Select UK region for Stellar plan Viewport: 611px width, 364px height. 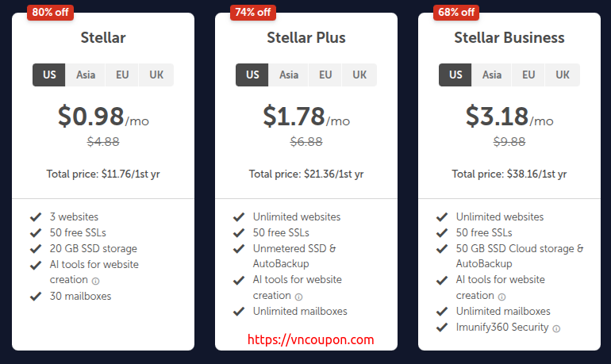pyautogui.click(x=156, y=75)
